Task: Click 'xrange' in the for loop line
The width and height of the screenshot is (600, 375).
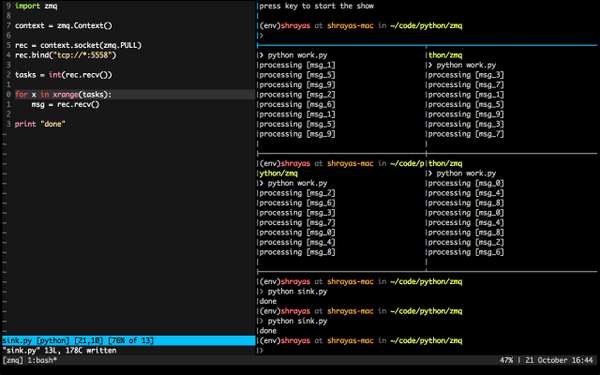Action: 65,95
